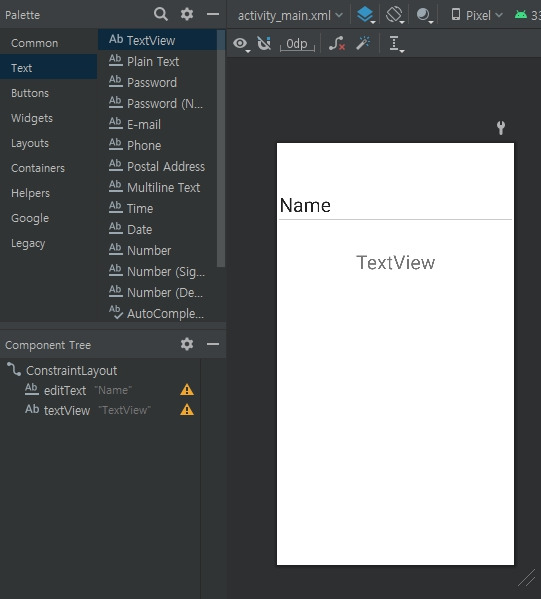Minimize the Palette panel

(213, 14)
